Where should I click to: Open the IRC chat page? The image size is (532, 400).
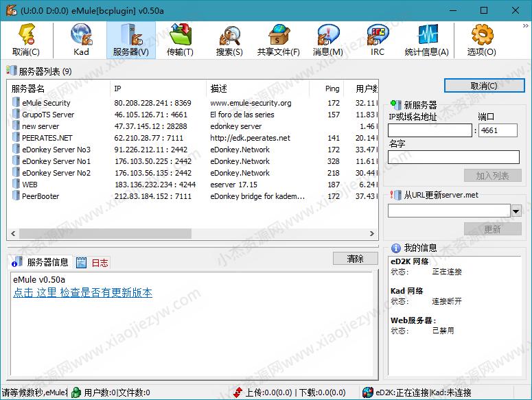click(378, 40)
